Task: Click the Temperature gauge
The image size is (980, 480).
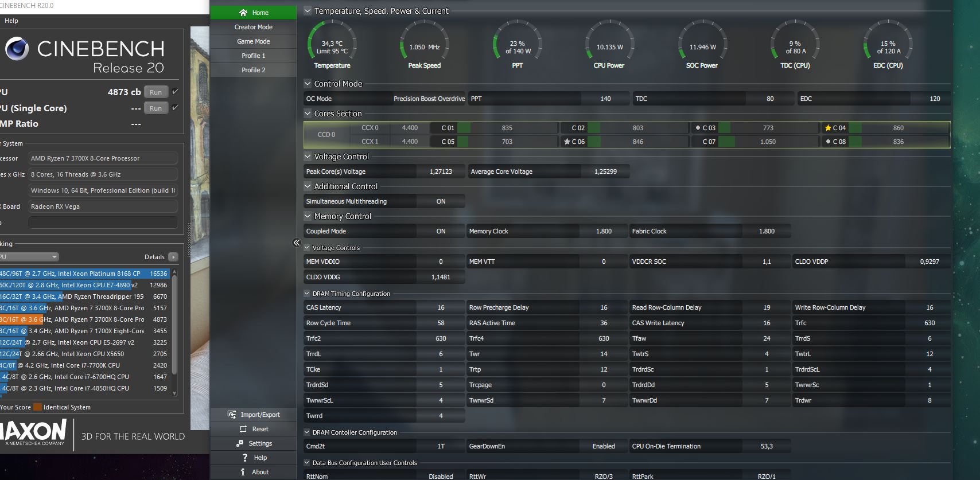Action: pos(332,45)
